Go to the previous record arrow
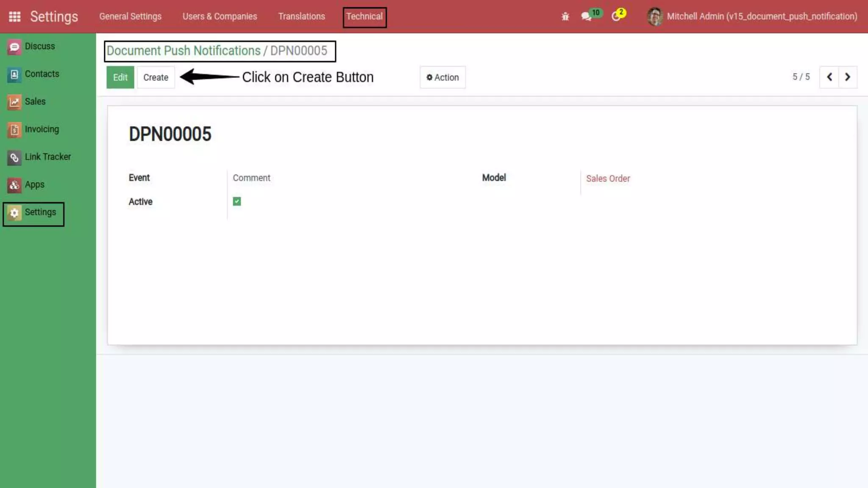The width and height of the screenshot is (868, 488). click(829, 77)
